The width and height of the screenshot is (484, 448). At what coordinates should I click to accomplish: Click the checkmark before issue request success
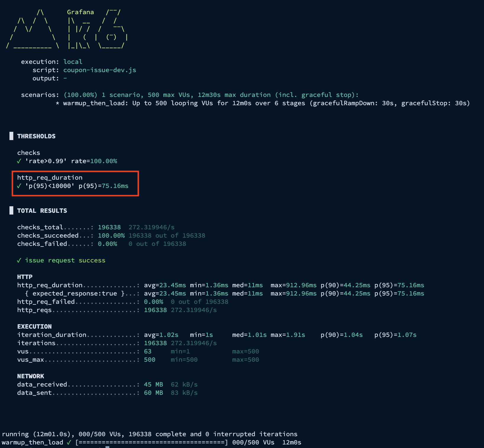coord(19,260)
